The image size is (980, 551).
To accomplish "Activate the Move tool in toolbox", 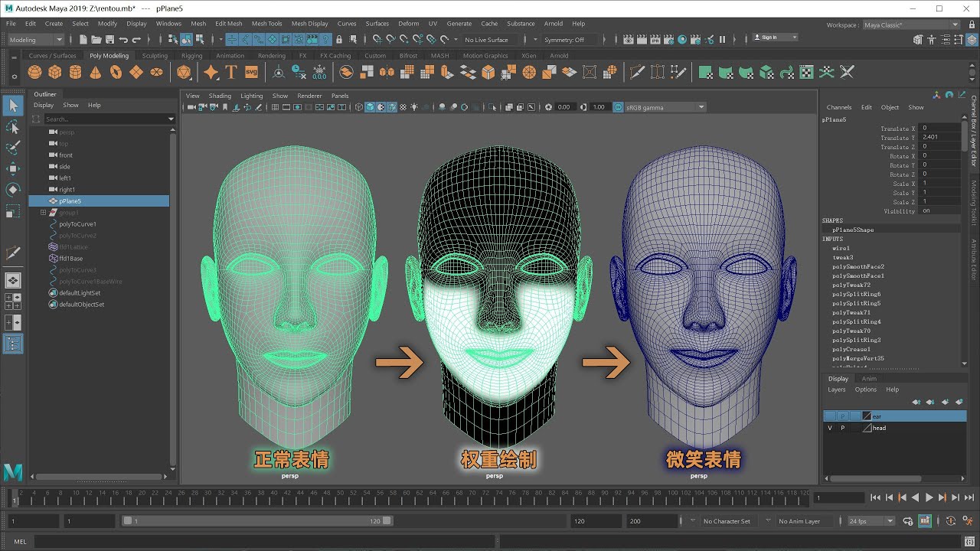I will click(12, 168).
